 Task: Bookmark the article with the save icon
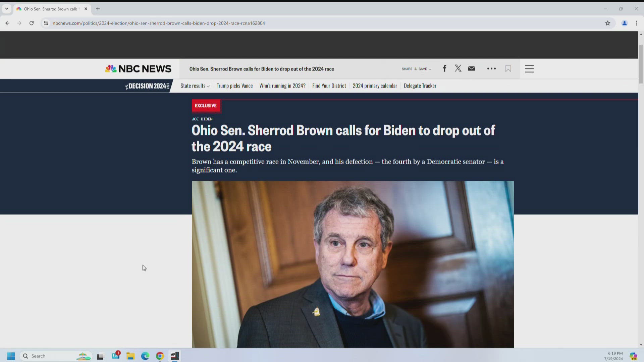click(x=508, y=68)
